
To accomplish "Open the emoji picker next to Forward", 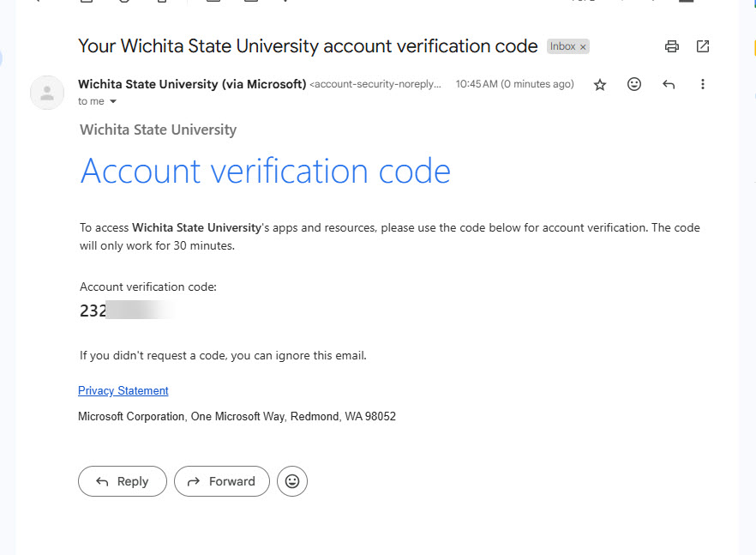I will [x=292, y=481].
